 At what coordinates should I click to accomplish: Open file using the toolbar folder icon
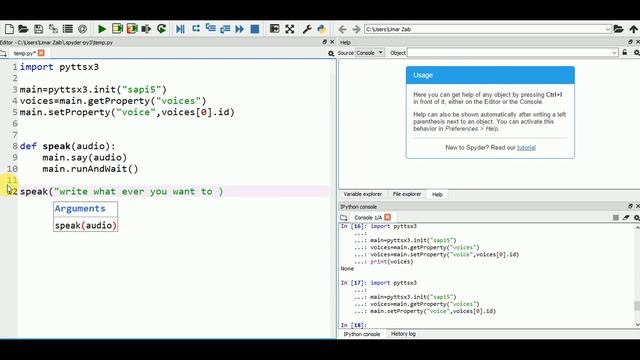click(23, 29)
